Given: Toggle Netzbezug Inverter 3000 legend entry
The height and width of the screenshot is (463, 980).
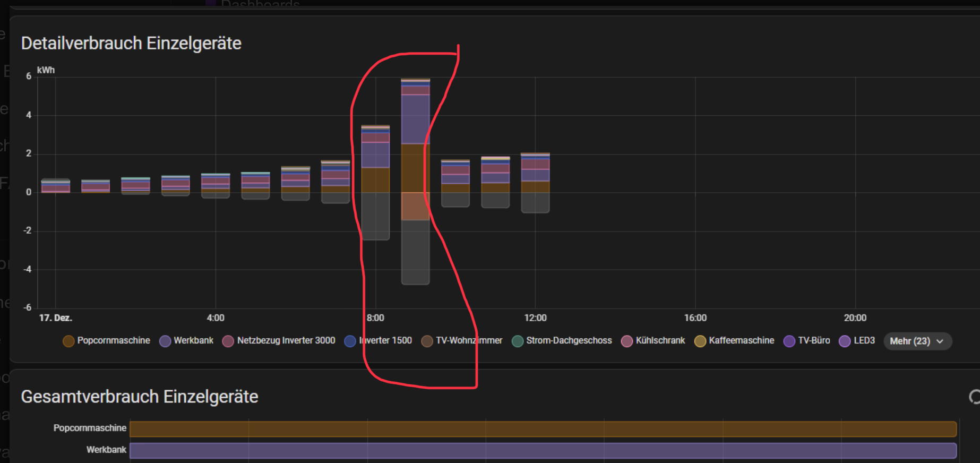Looking at the screenshot, I should coord(279,341).
